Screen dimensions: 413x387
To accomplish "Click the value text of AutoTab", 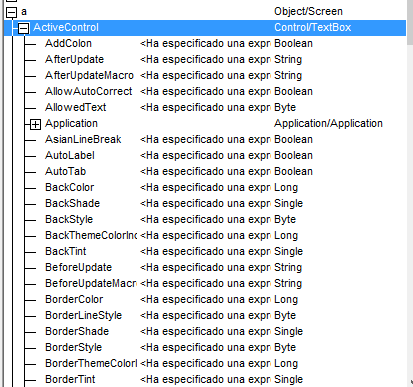I will pyautogui.click(x=205, y=172).
